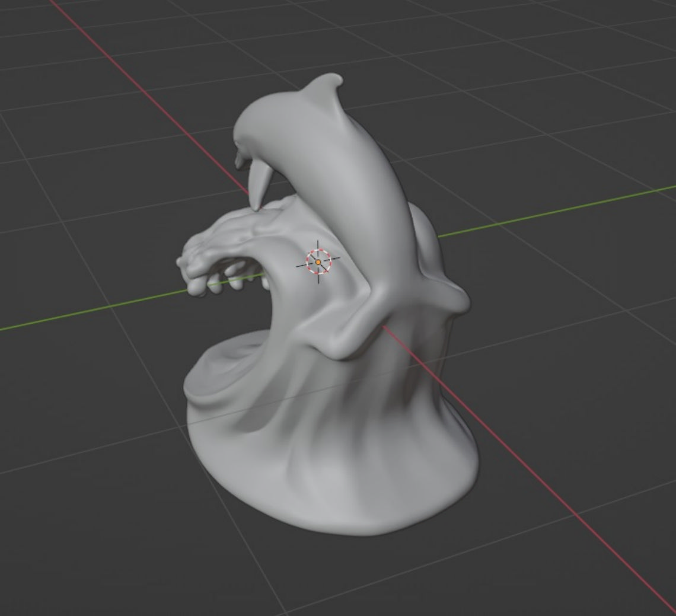Click the dolphin's beak
This screenshot has width=676, height=616.
point(240,160)
